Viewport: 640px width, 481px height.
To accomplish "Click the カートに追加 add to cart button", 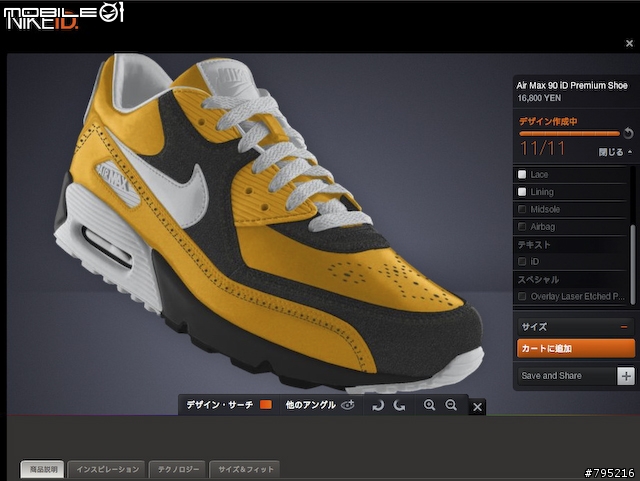I will tap(576, 348).
